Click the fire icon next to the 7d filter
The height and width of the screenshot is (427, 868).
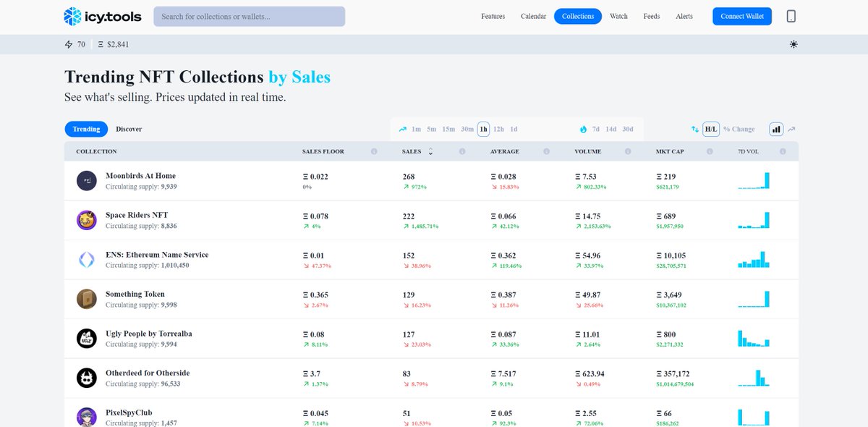pos(584,129)
